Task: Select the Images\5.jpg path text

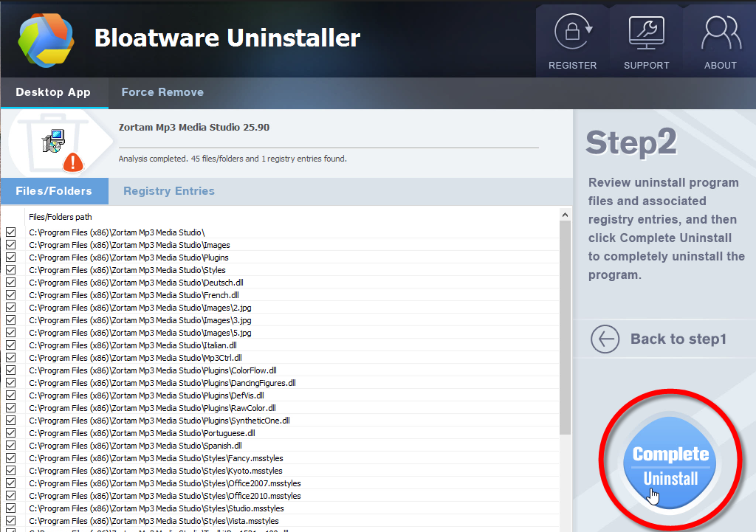Action: pyautogui.click(x=140, y=333)
